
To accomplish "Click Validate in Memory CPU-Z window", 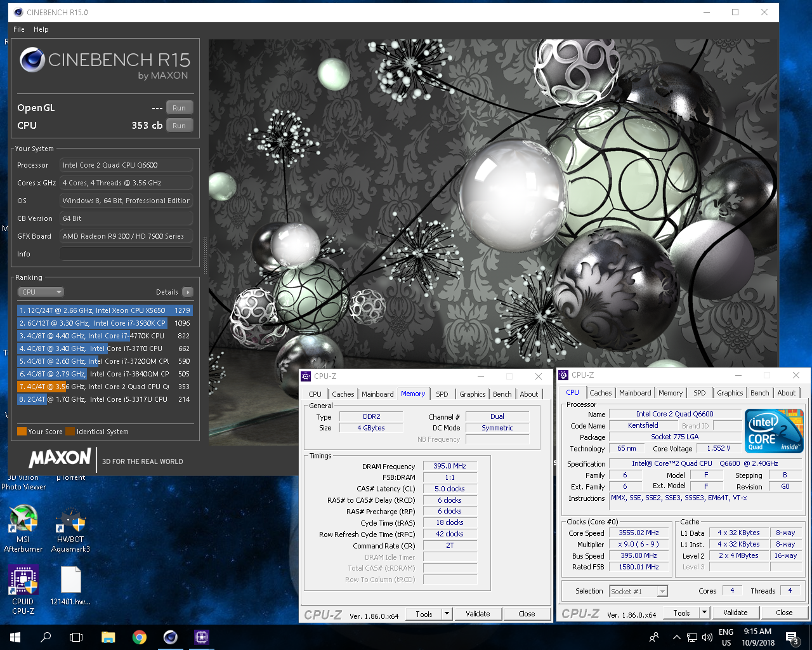I will (478, 614).
